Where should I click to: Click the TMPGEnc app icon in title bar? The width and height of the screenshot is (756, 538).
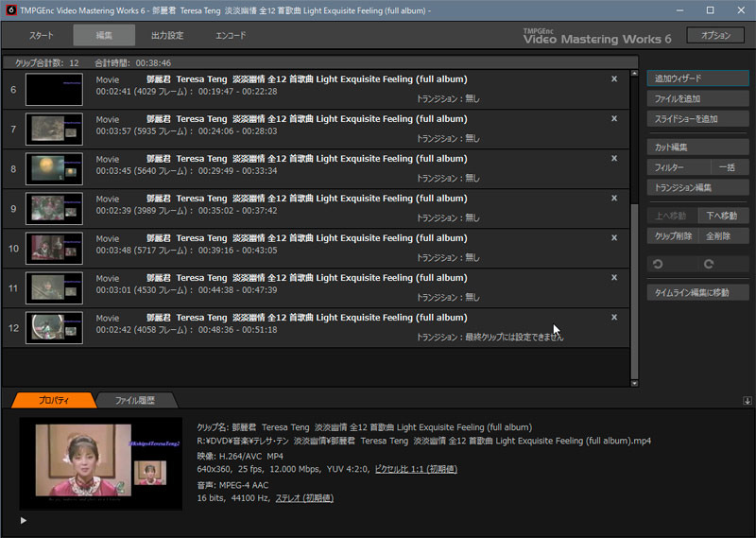[x=10, y=10]
